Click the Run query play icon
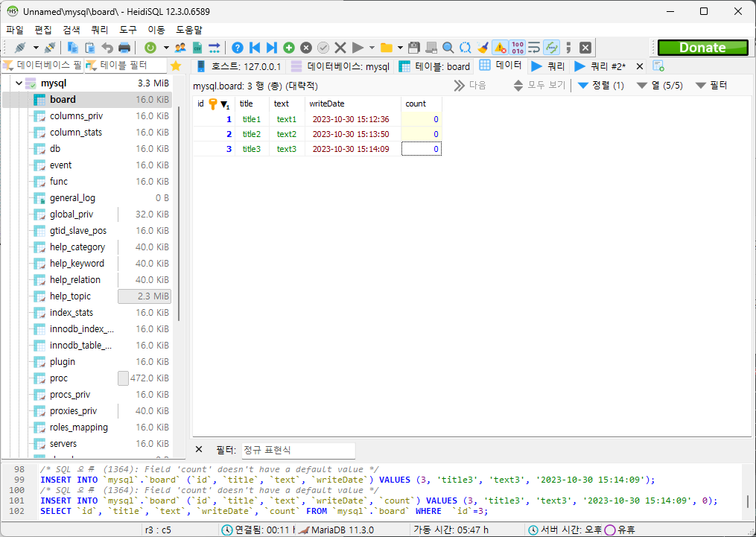 tap(358, 48)
